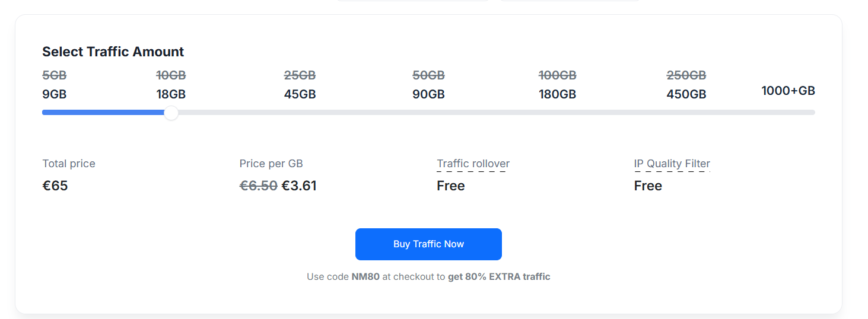
Task: Click the €65 total price value
Action: pyautogui.click(x=55, y=186)
